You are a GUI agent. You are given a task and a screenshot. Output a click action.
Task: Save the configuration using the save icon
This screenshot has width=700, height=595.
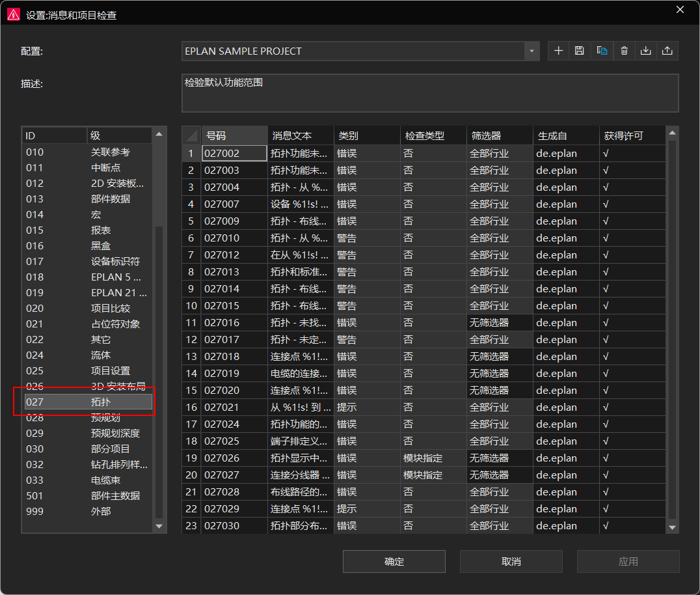pyautogui.click(x=580, y=51)
